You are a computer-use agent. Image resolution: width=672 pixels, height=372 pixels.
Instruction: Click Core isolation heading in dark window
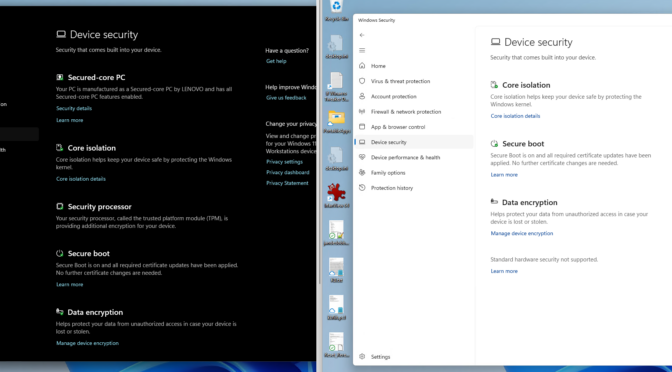pos(92,148)
